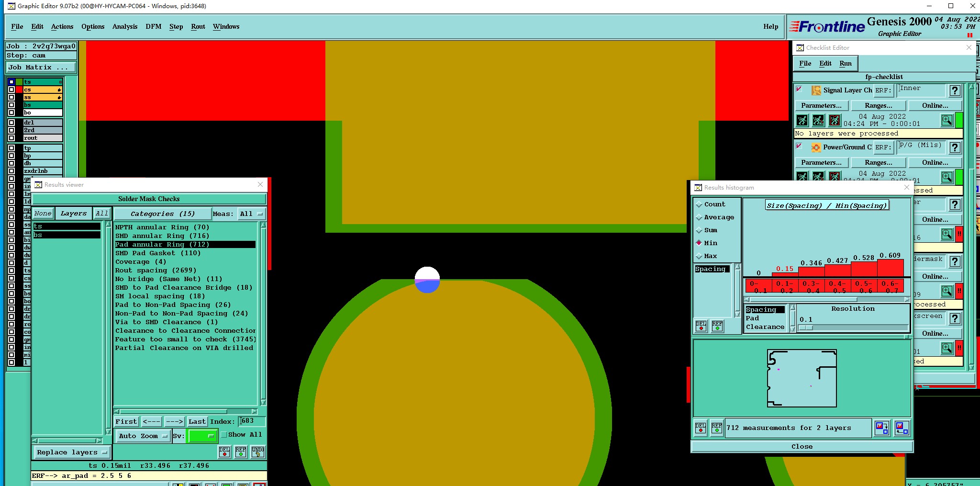Click the histogram horizontal scrollbar
The width and height of the screenshot is (980, 486).
(827, 299)
